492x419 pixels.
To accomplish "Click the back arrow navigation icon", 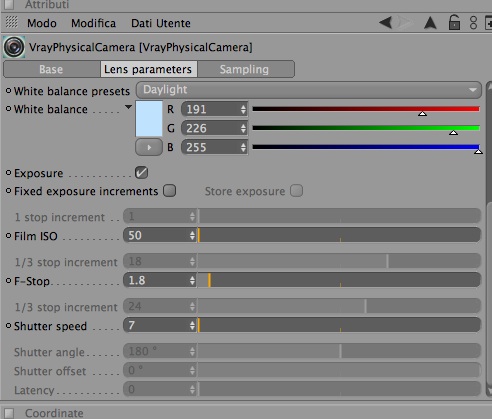I will tap(385, 23).
